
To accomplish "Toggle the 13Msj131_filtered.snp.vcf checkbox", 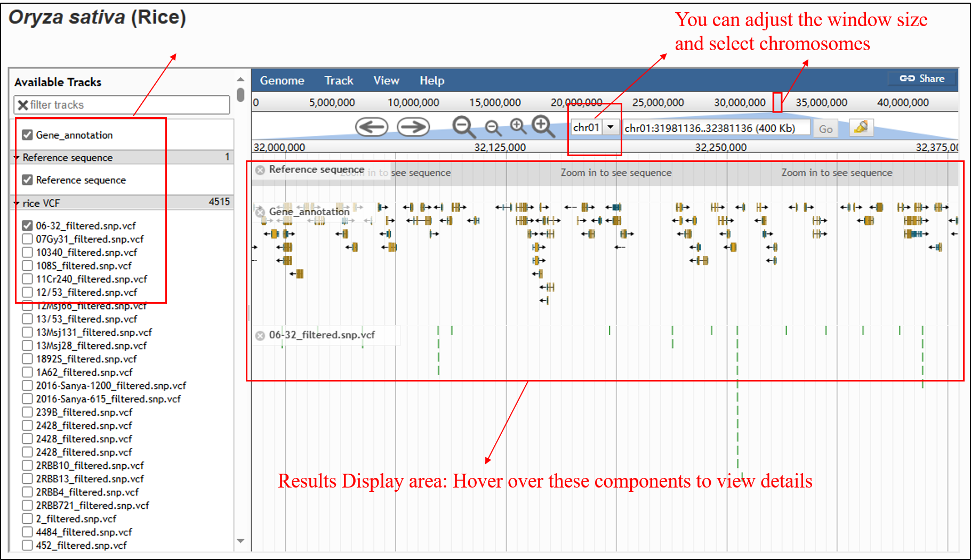I will click(28, 332).
